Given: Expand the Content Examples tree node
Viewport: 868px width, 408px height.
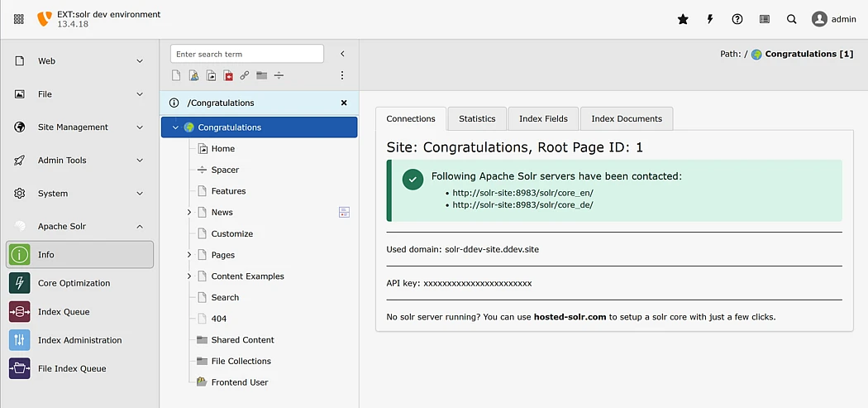Looking at the screenshot, I should [189, 276].
